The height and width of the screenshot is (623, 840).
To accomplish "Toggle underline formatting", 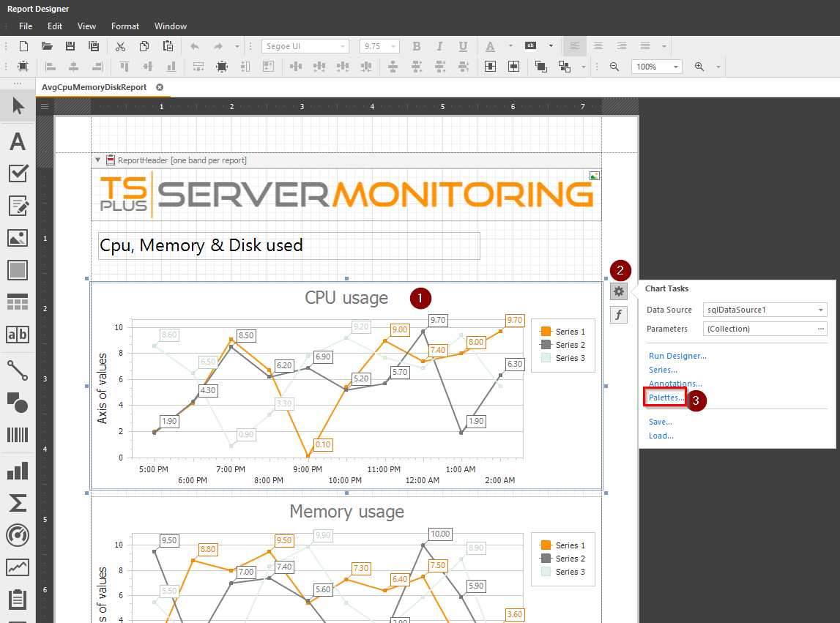I will click(463, 46).
